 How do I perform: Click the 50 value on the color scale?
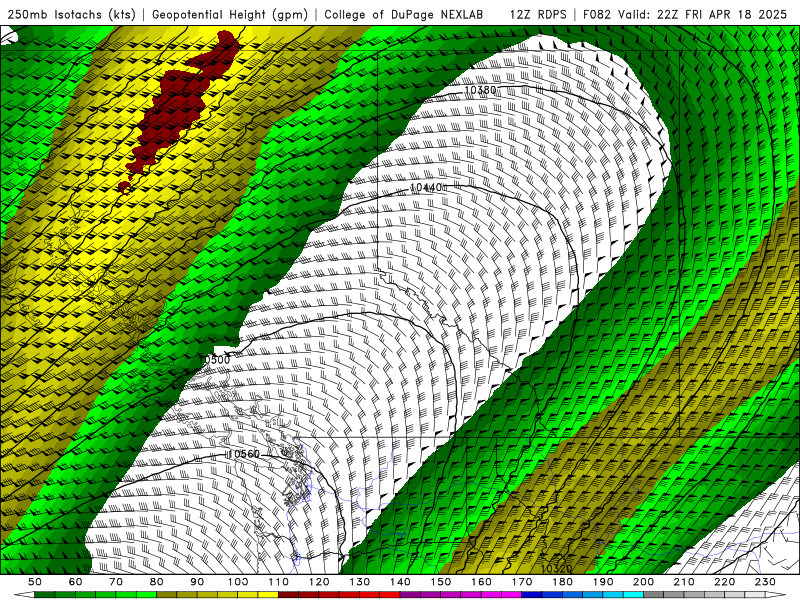point(35,582)
